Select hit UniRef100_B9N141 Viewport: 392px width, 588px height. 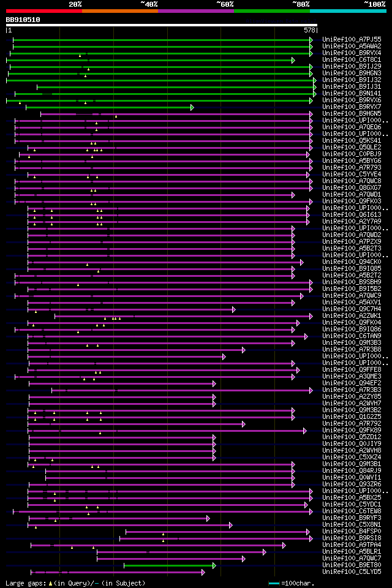352,93
